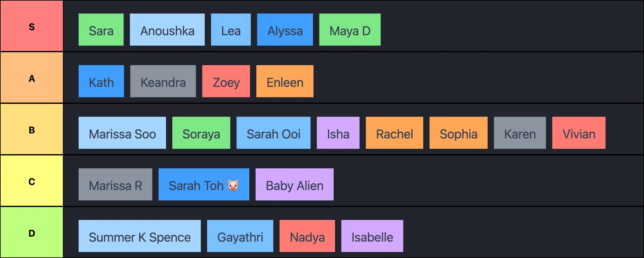Click the Summer K Spence card

tap(140, 236)
